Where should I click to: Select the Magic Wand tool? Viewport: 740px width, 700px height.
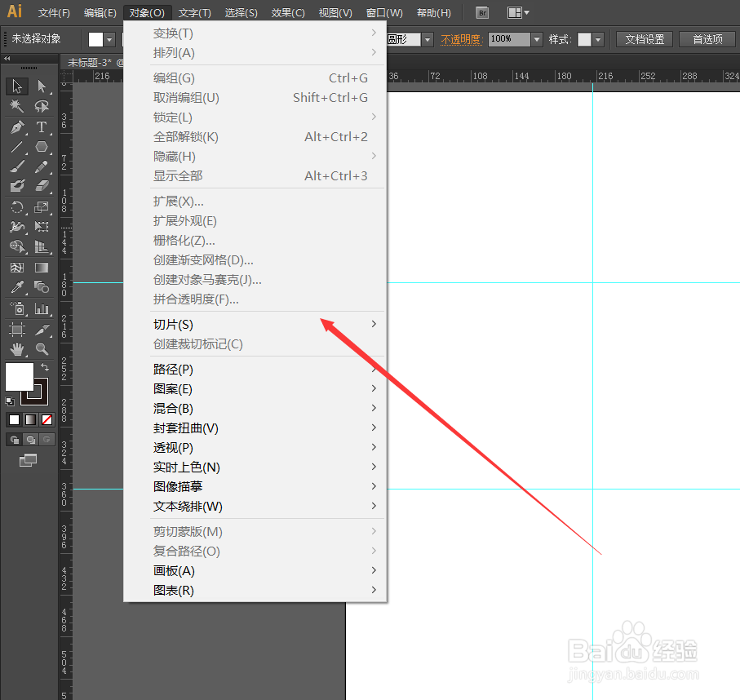point(17,106)
